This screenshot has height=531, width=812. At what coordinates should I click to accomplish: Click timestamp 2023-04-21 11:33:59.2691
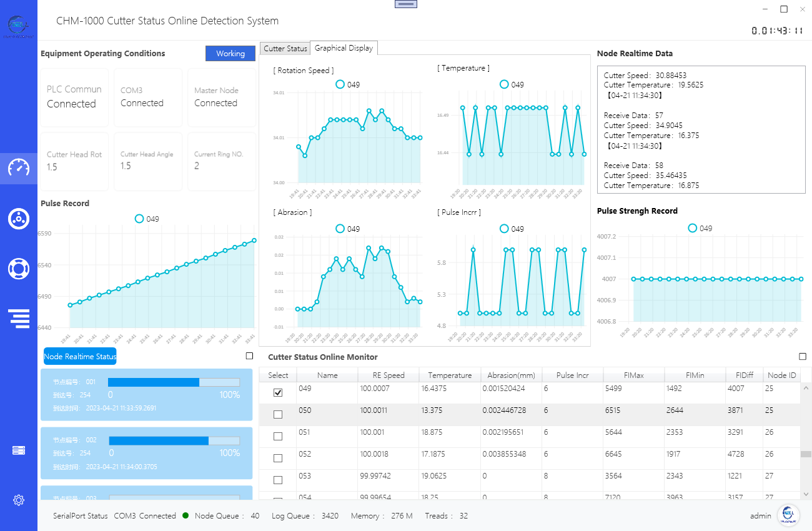[122, 408]
